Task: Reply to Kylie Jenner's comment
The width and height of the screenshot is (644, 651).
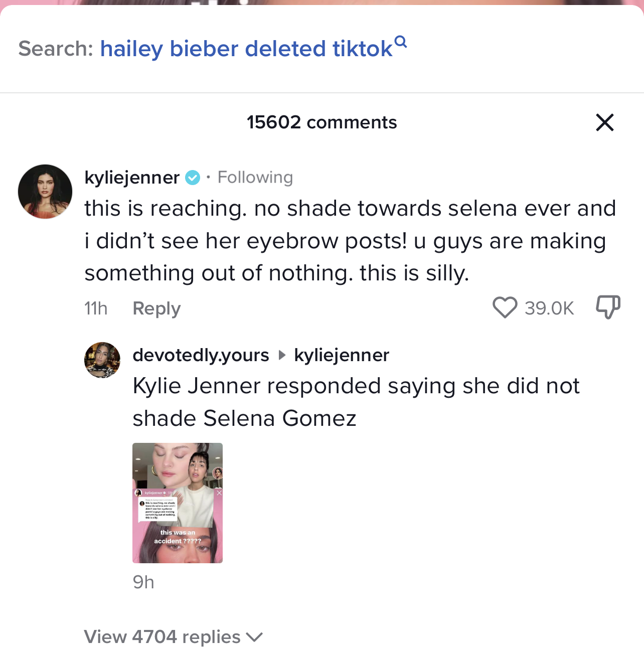Action: (156, 308)
